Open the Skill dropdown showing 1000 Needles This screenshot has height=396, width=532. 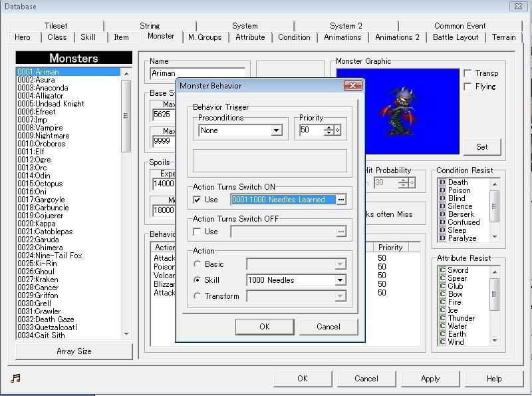[x=340, y=281]
